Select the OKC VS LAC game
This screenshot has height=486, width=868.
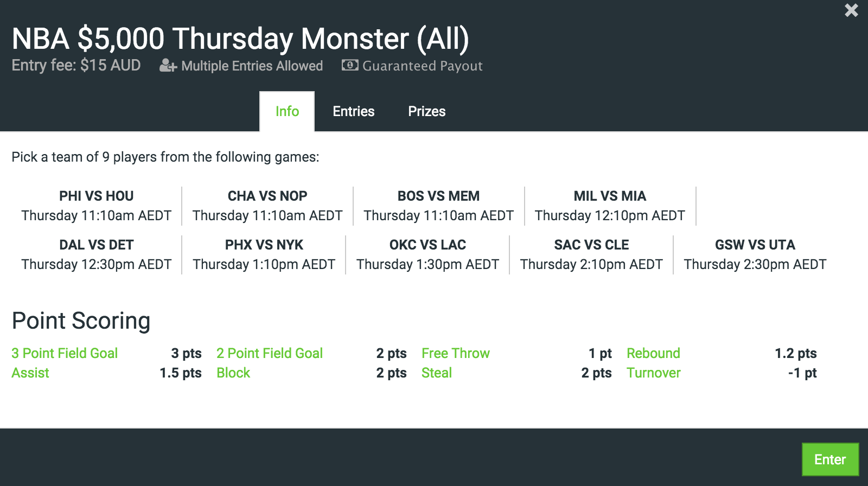pos(428,254)
